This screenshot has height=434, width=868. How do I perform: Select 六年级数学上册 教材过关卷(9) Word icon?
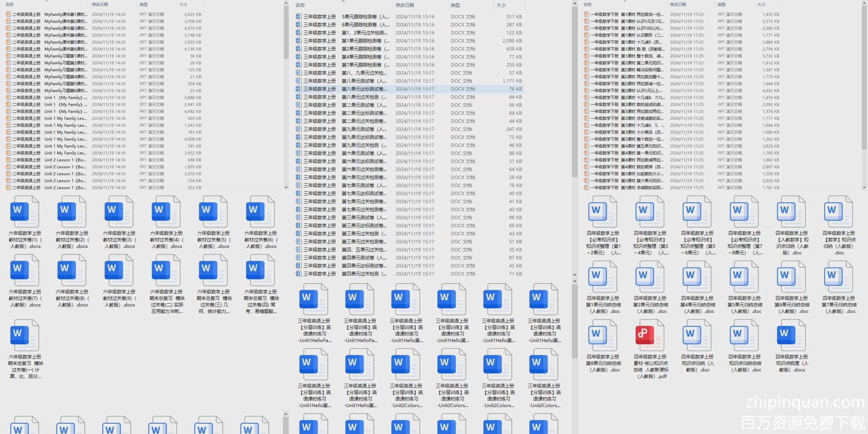pos(118,270)
